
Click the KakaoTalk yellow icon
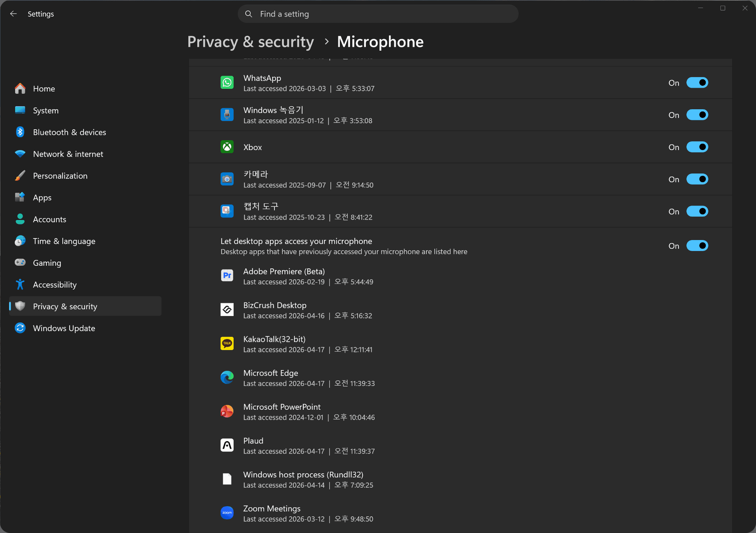coord(227,344)
